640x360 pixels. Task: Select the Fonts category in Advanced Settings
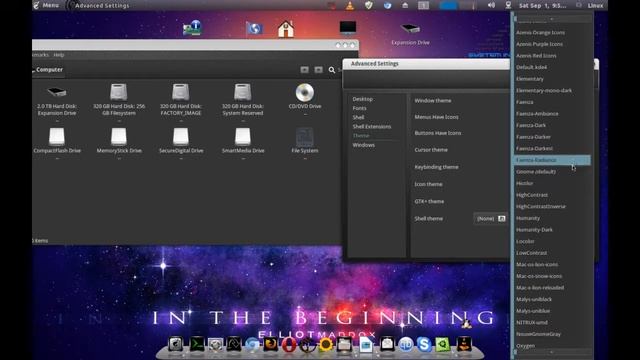(359, 108)
